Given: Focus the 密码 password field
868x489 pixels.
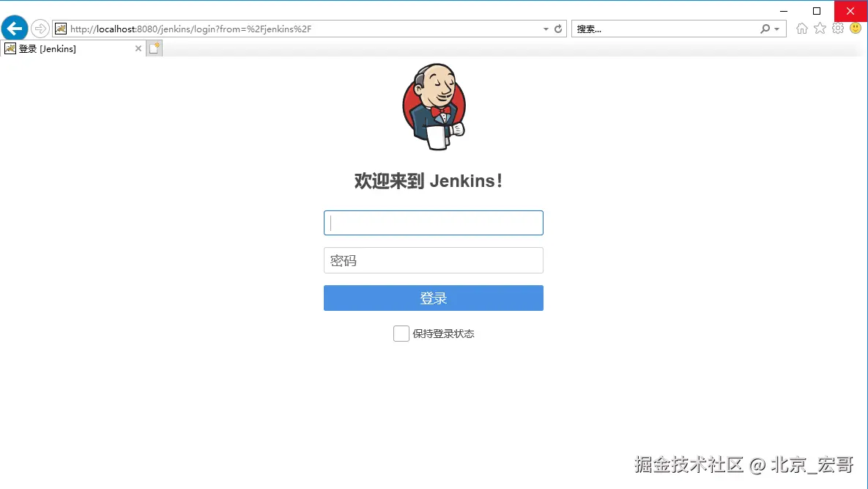Looking at the screenshot, I should tap(434, 260).
